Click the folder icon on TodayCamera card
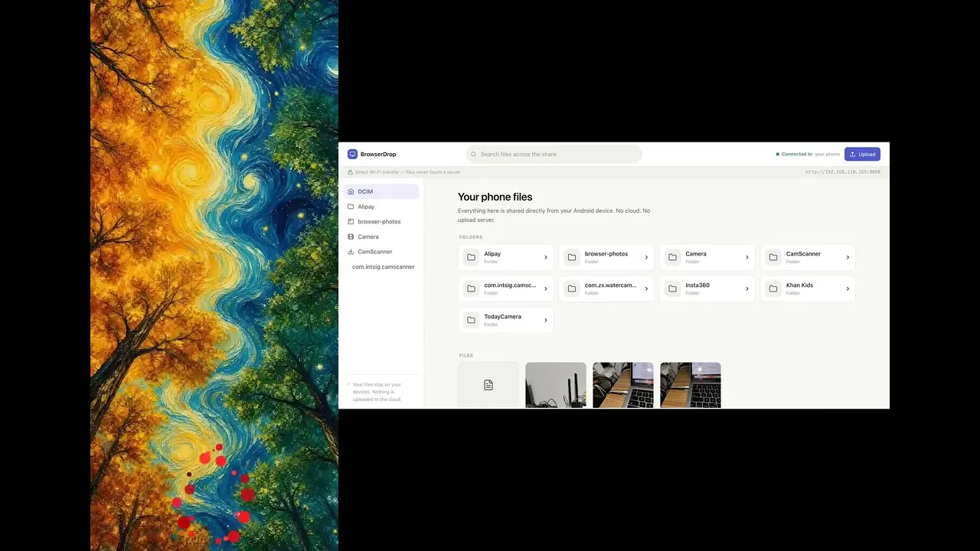The height and width of the screenshot is (551, 980). tap(471, 320)
